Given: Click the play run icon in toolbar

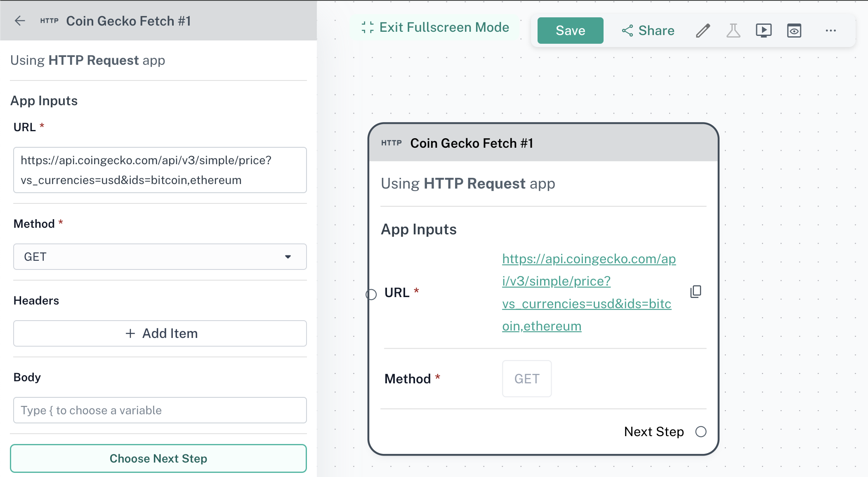Looking at the screenshot, I should tap(764, 31).
